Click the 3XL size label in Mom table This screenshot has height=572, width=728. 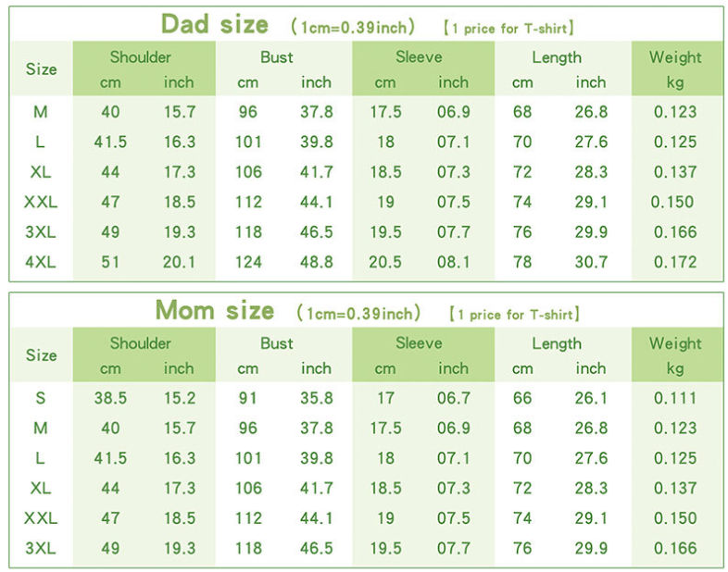[41, 548]
